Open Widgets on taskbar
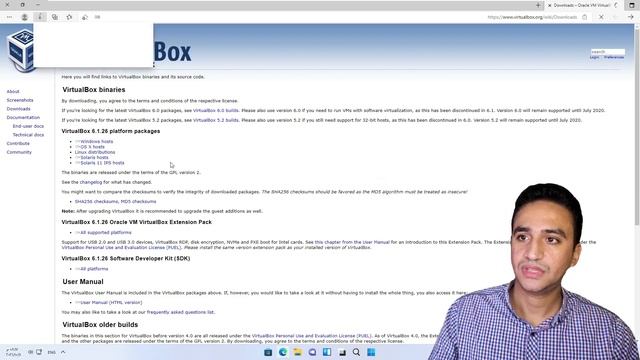 [327, 352]
